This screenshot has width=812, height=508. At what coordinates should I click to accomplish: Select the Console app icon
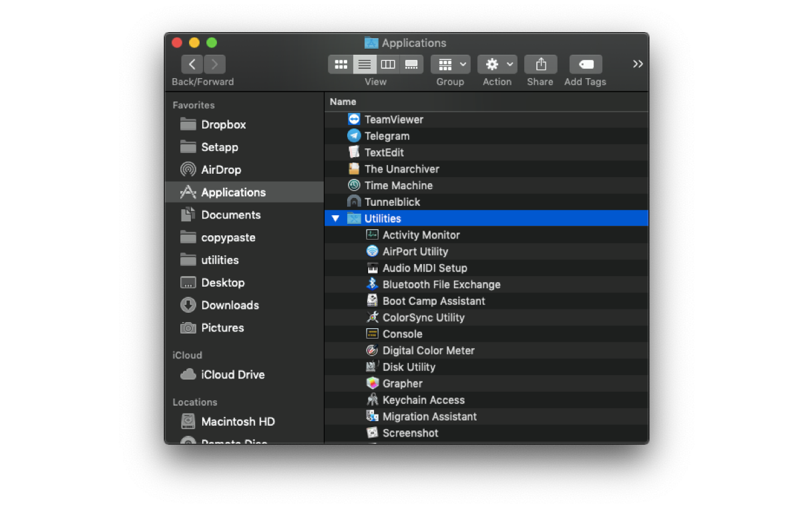click(373, 334)
